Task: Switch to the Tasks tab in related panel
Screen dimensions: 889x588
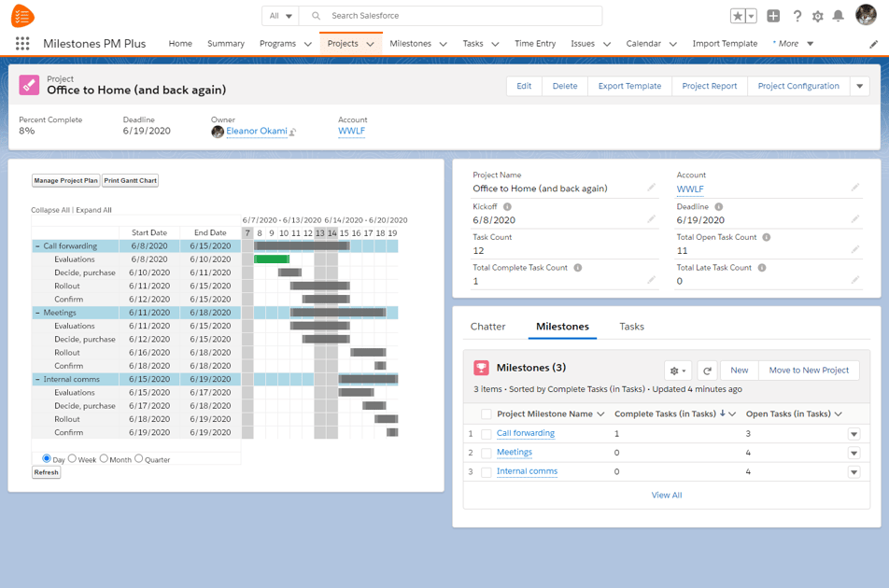Action: [631, 327]
